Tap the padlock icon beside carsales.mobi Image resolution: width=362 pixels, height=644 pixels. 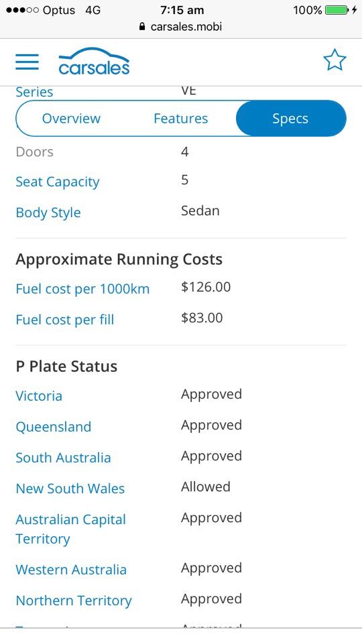(142, 27)
